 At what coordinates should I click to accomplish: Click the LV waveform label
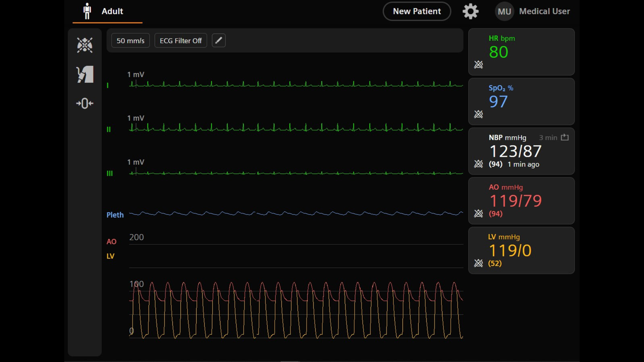click(110, 256)
